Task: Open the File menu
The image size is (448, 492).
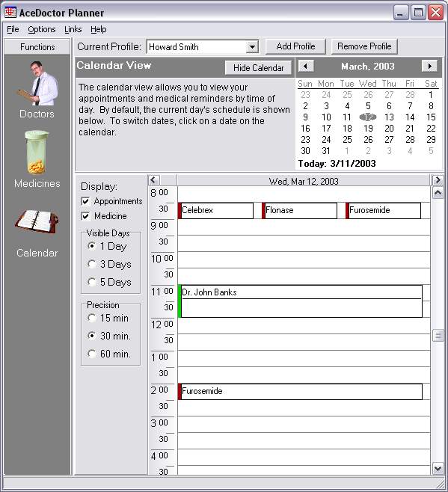Action: pos(13,29)
